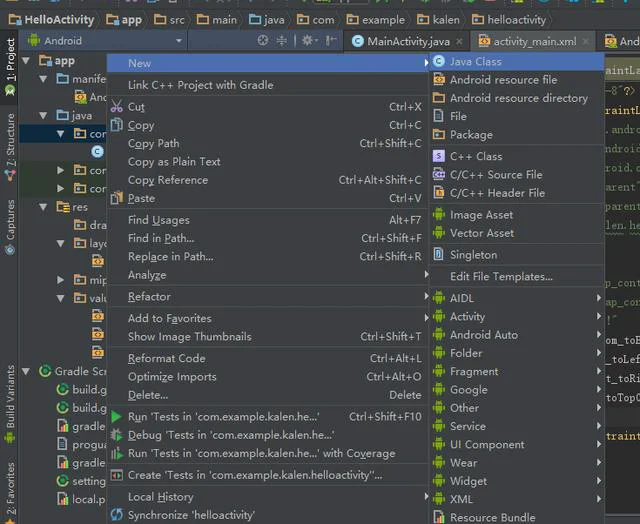Click scroll-from-source target icon in project toolbar

pos(263,40)
